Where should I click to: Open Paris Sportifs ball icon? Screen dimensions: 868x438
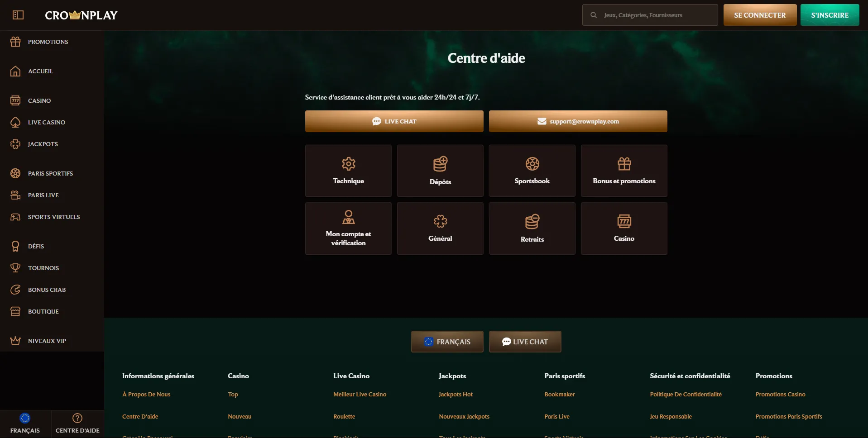[15, 173]
